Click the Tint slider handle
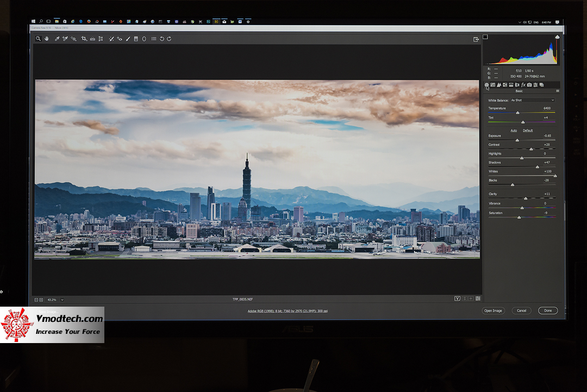The width and height of the screenshot is (587, 392). coord(523,122)
